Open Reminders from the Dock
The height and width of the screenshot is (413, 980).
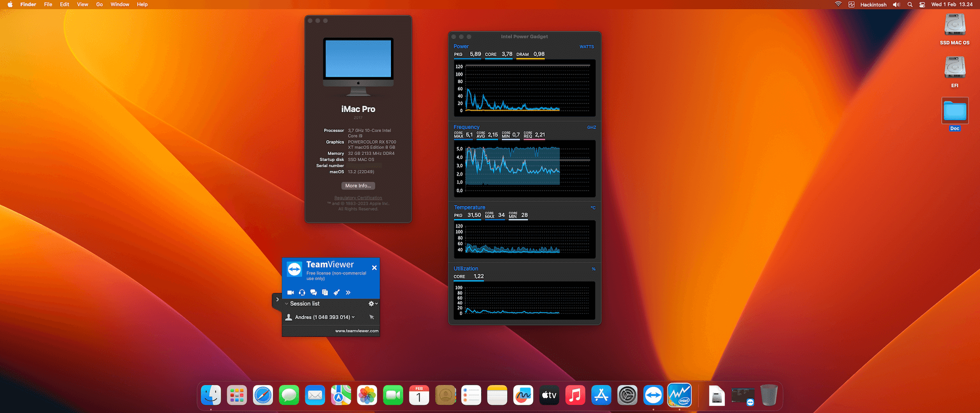471,395
